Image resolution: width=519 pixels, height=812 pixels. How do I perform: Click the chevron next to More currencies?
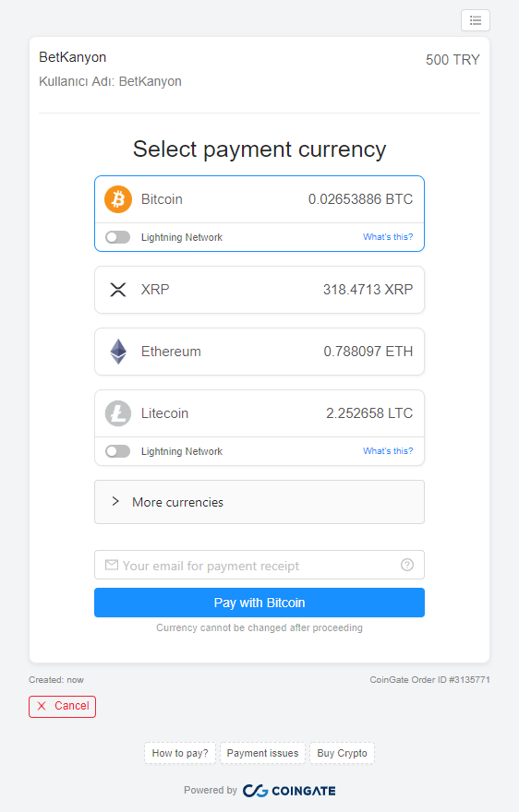(x=115, y=501)
